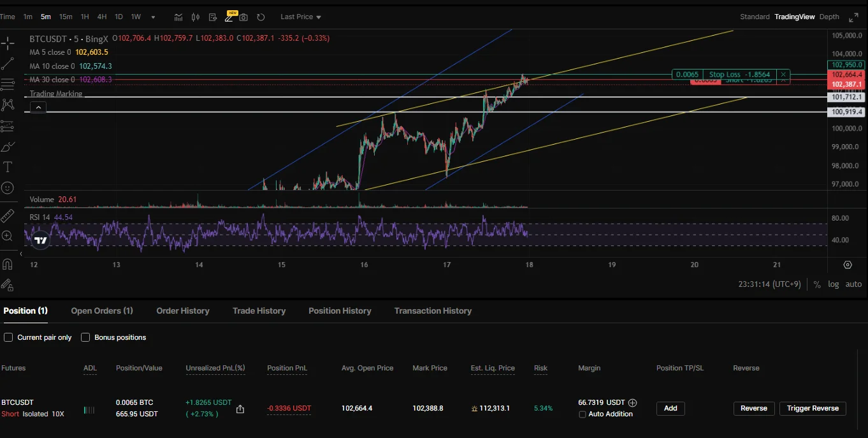Image resolution: width=868 pixels, height=438 pixels.
Task: Toggle percent scale mode
Action: 817,284
